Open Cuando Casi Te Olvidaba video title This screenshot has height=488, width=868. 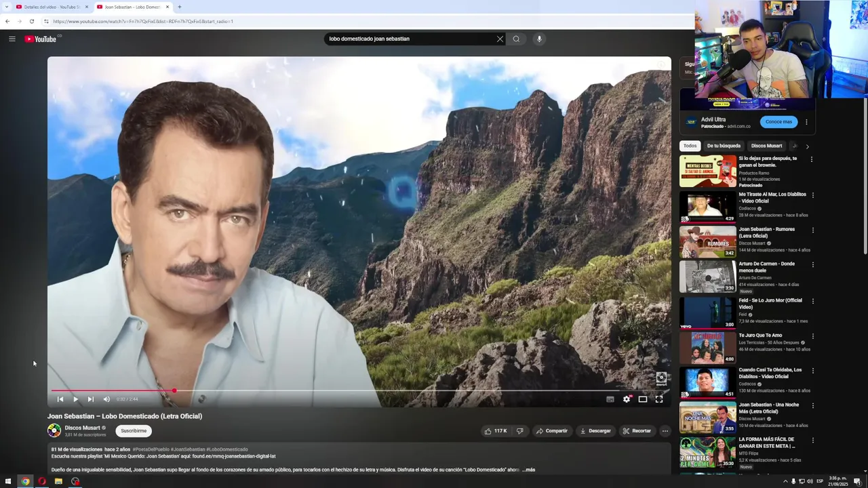(770, 373)
